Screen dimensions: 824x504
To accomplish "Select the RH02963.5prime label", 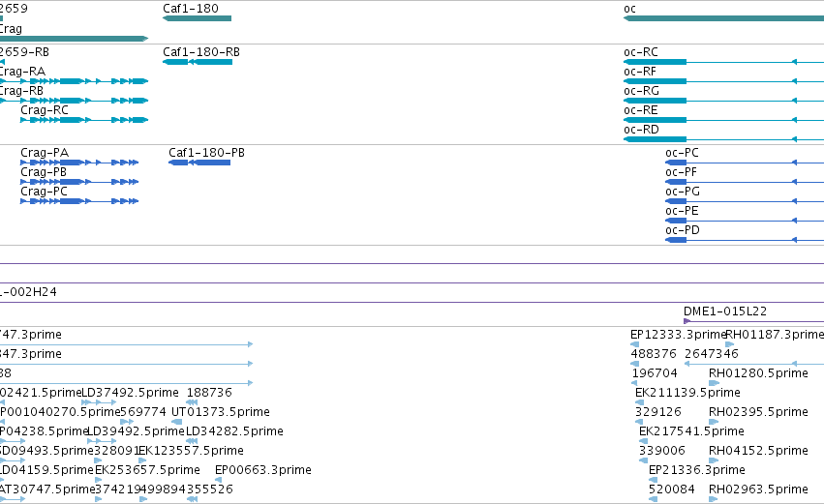I will coord(758,490).
